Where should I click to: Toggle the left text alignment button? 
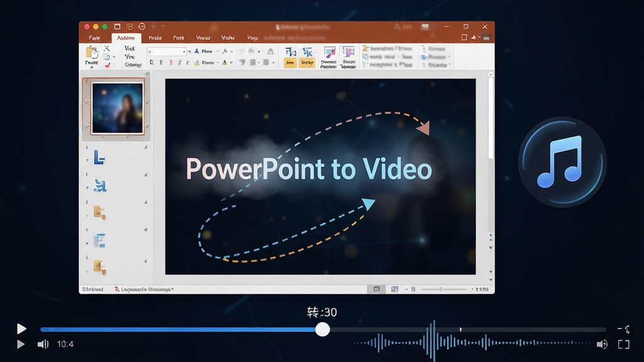(242, 62)
